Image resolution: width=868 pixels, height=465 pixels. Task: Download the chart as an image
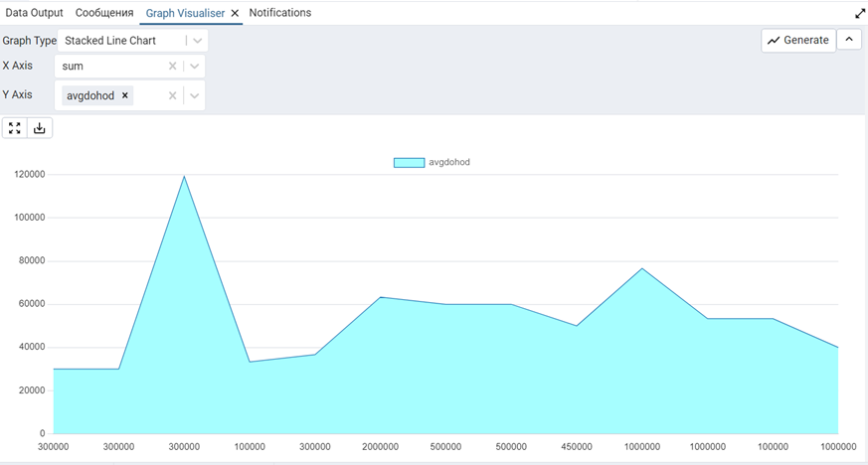tap(40, 128)
